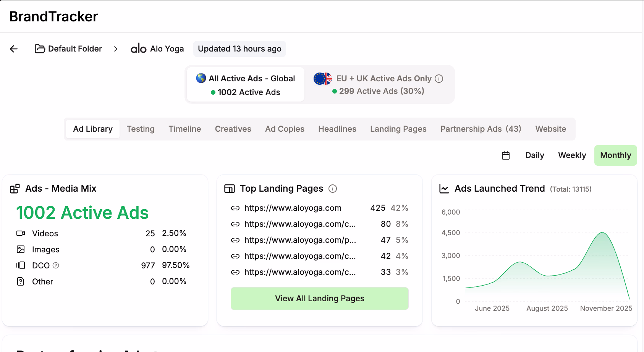Screen dimensions: 644x352
Task: Click the info icon on EU + UK Active Ads Only
Action: (439, 78)
